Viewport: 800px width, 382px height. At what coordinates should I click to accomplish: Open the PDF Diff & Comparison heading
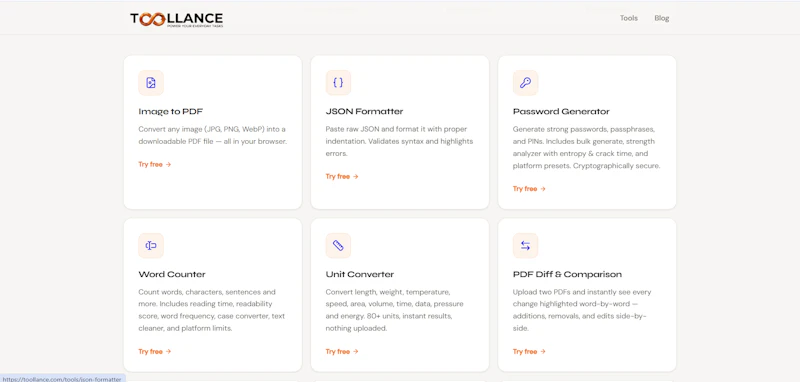567,274
